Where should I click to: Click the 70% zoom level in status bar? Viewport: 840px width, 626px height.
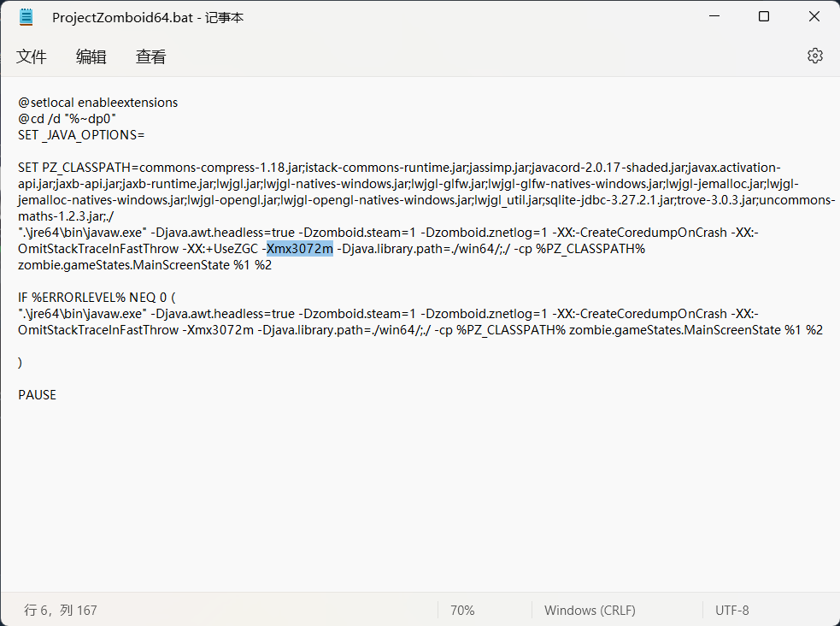click(x=462, y=610)
